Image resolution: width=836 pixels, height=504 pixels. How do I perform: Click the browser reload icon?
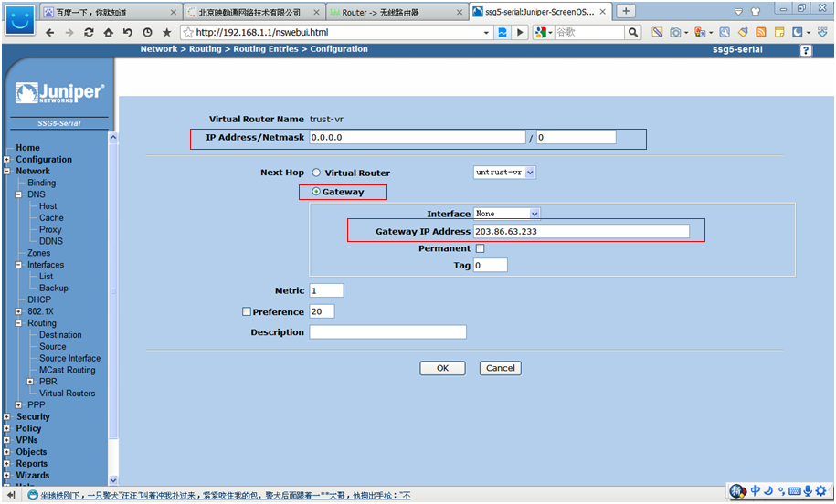(89, 32)
